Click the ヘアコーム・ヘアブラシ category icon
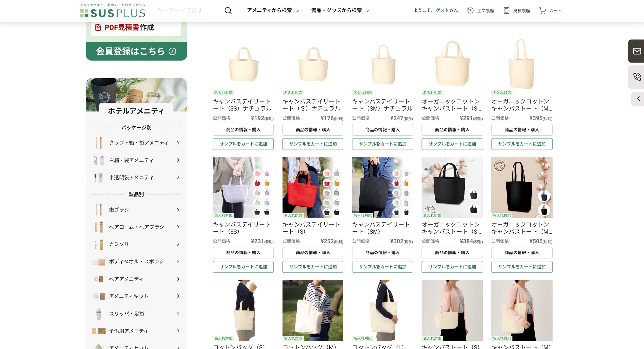Screen dimensions: 644x349 coord(99,227)
